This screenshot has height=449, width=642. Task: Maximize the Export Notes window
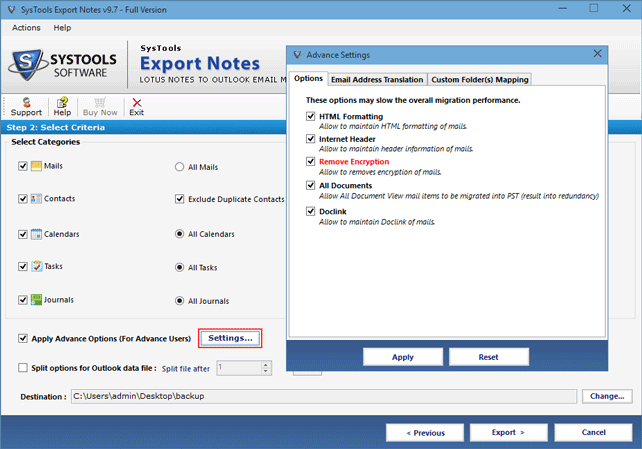tap(594, 8)
